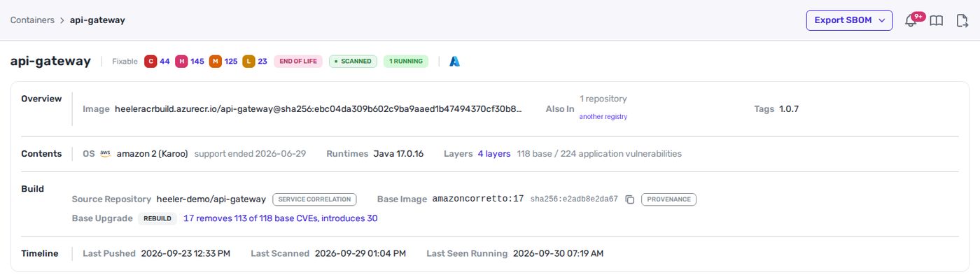Image resolution: width=980 pixels, height=275 pixels.
Task: Click the Contents section label
Action: pos(41,153)
